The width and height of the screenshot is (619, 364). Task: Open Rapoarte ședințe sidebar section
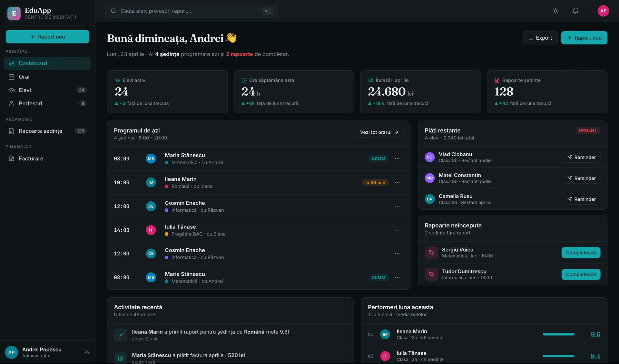click(x=41, y=131)
